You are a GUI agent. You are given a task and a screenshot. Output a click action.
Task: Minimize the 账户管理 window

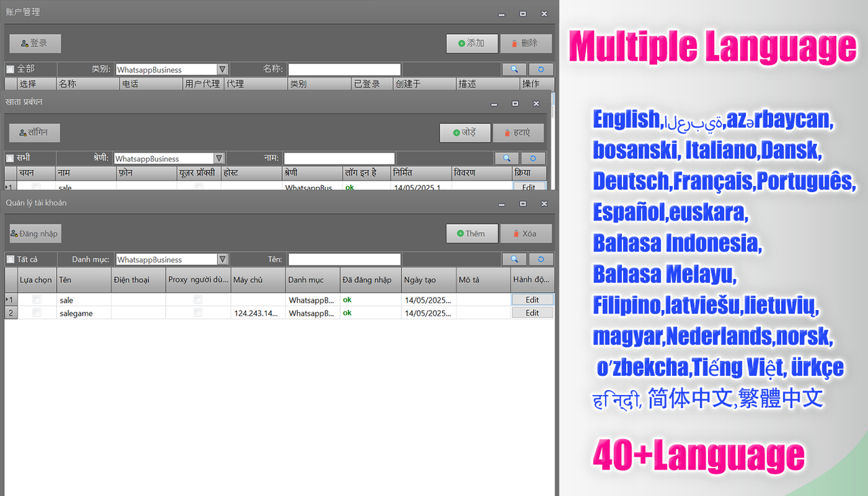tap(502, 14)
